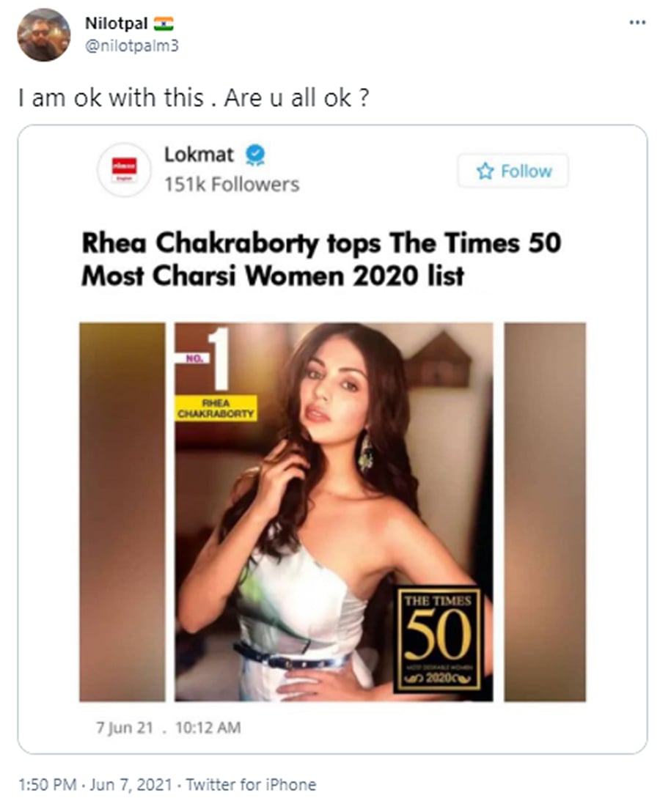This screenshot has height=812, width=660.
Task: Click the Lokmat logo avatar
Action: pyautogui.click(x=124, y=169)
